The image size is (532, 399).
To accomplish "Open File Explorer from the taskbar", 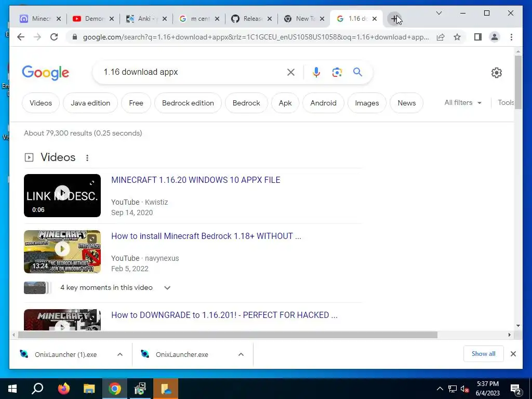I will pyautogui.click(x=89, y=389).
